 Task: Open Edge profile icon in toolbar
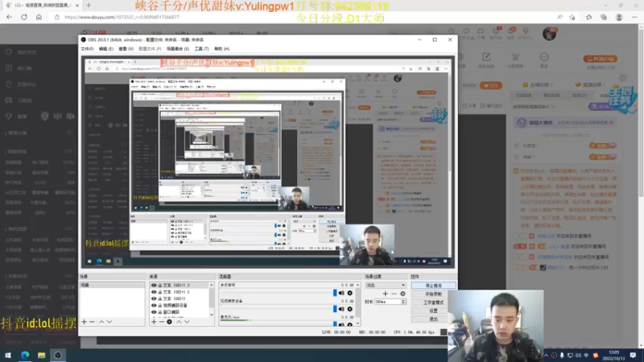tap(619, 17)
